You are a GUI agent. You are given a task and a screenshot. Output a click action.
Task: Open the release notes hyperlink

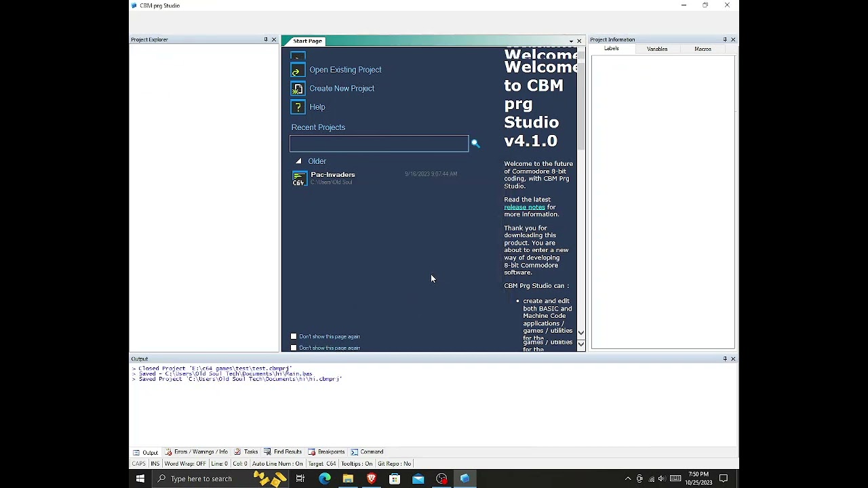click(x=524, y=207)
